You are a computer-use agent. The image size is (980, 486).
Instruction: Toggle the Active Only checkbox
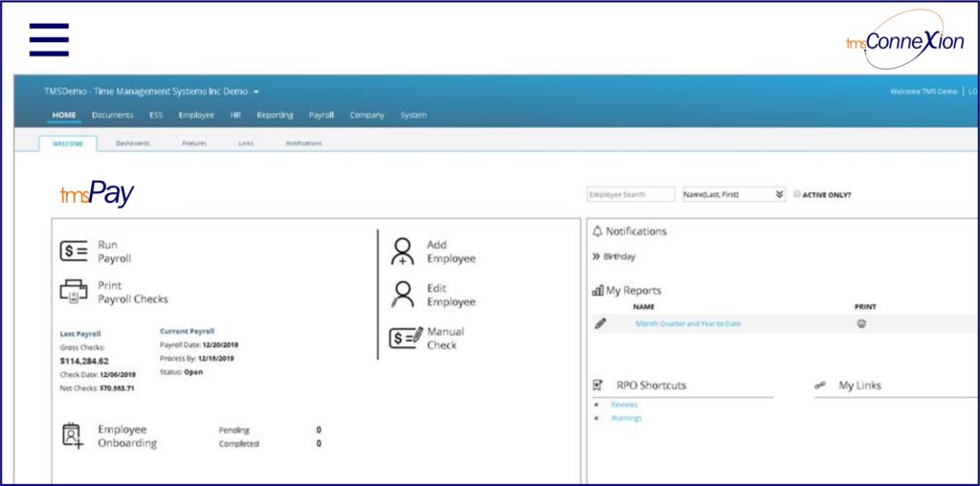797,194
